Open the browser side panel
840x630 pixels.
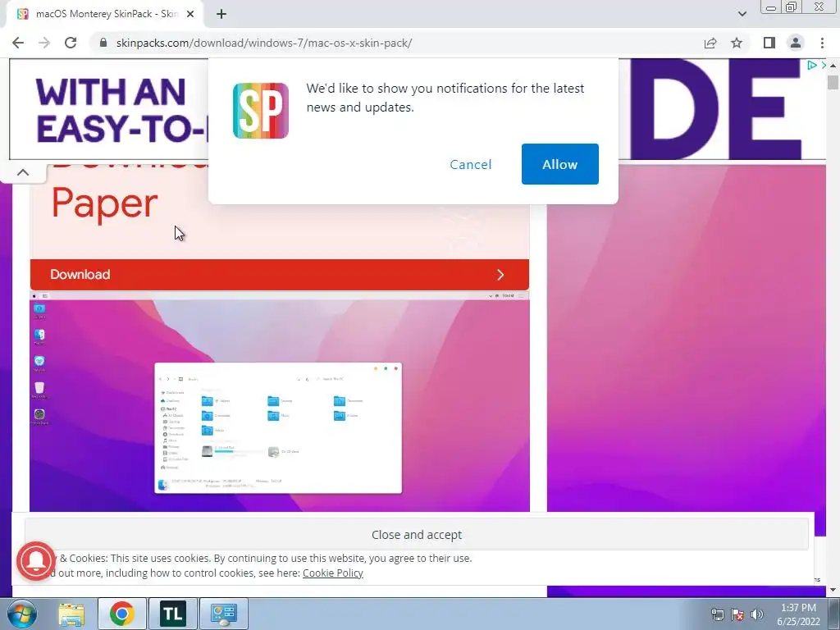tap(769, 43)
